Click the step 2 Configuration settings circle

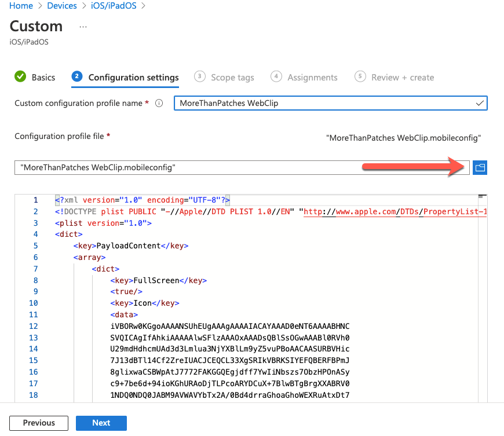tap(77, 77)
